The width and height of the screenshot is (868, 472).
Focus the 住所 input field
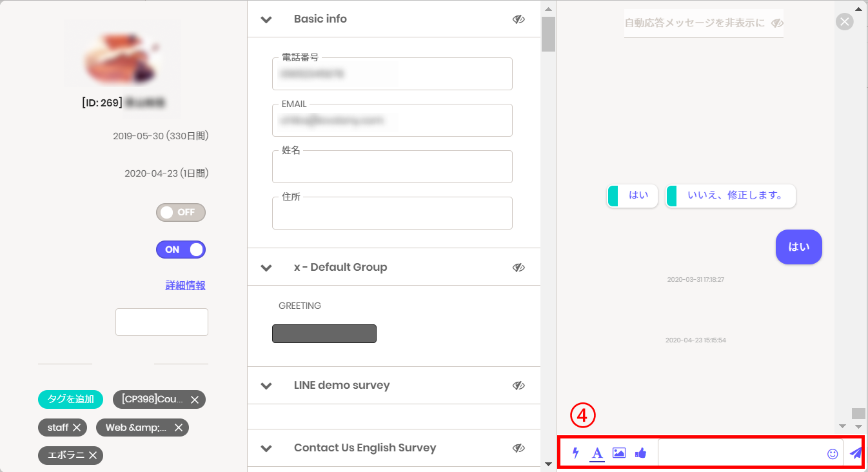[392, 213]
